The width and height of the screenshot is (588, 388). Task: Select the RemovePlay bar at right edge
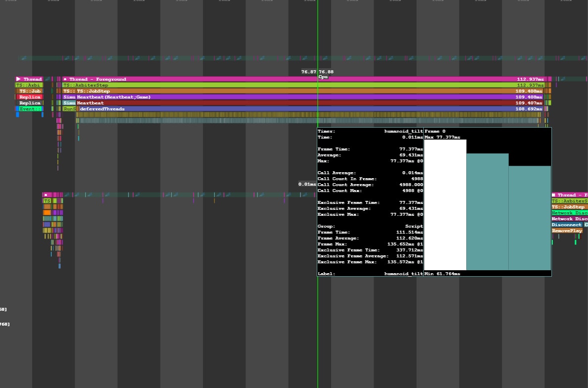pyautogui.click(x=567, y=231)
